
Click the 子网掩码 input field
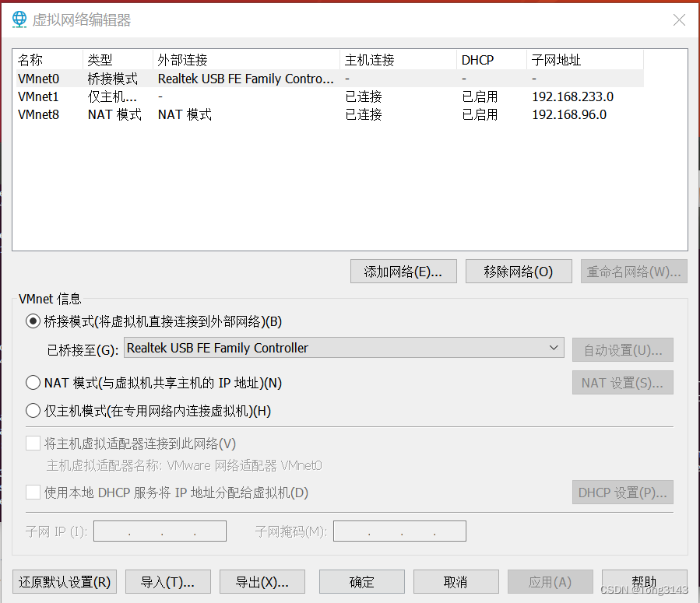click(x=399, y=531)
